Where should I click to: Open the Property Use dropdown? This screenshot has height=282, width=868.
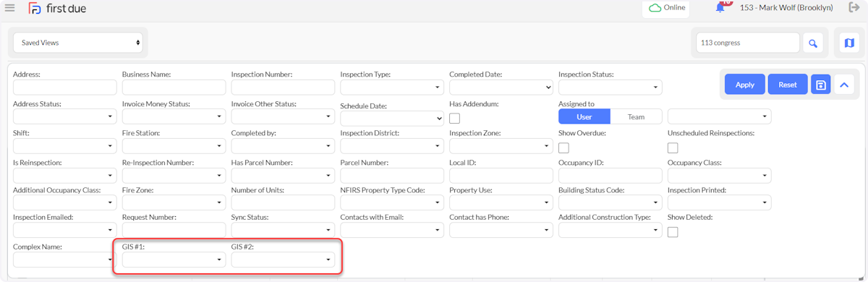click(x=501, y=203)
